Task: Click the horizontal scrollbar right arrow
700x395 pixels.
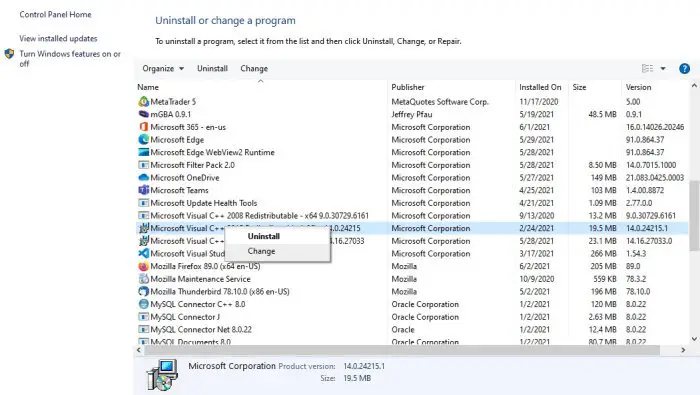Action: [x=683, y=350]
